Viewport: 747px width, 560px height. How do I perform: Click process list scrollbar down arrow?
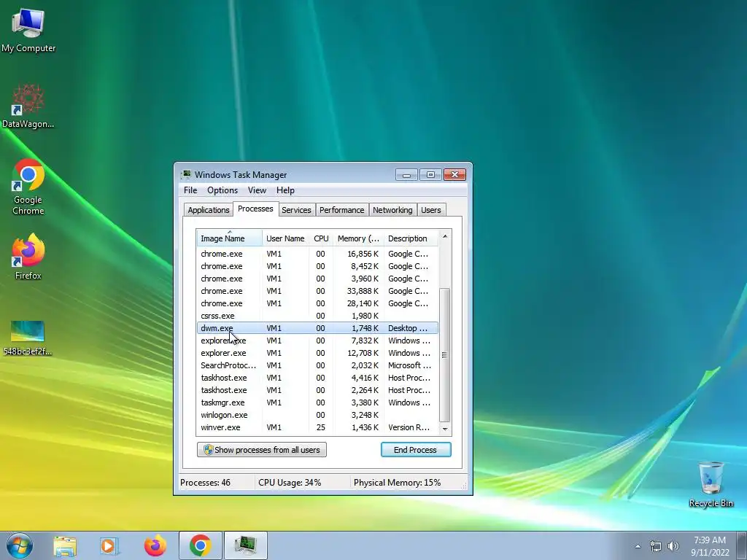(444, 429)
